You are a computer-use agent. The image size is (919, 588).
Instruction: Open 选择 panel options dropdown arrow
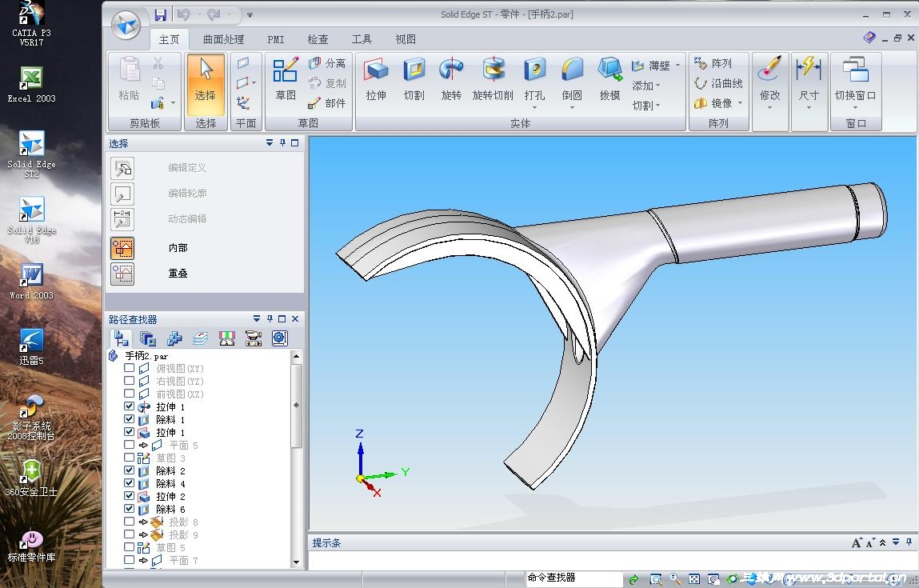tap(270, 142)
